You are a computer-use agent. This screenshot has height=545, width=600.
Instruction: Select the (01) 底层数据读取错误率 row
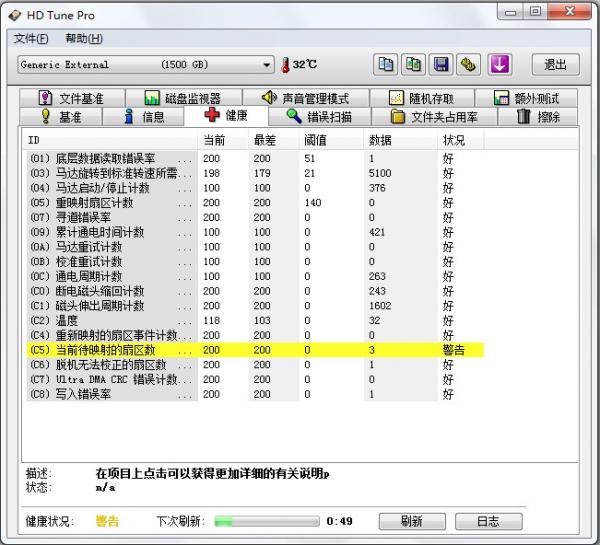[255, 158]
